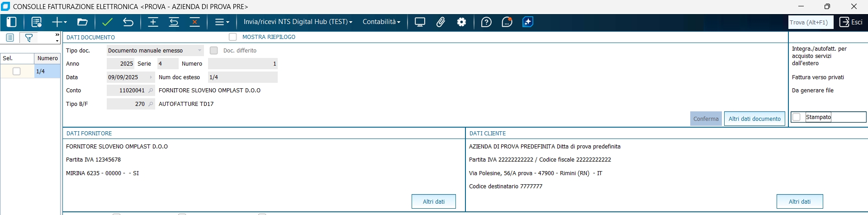The height and width of the screenshot is (215, 868).
Task: Click the document list settings icon
Action: [37, 22]
